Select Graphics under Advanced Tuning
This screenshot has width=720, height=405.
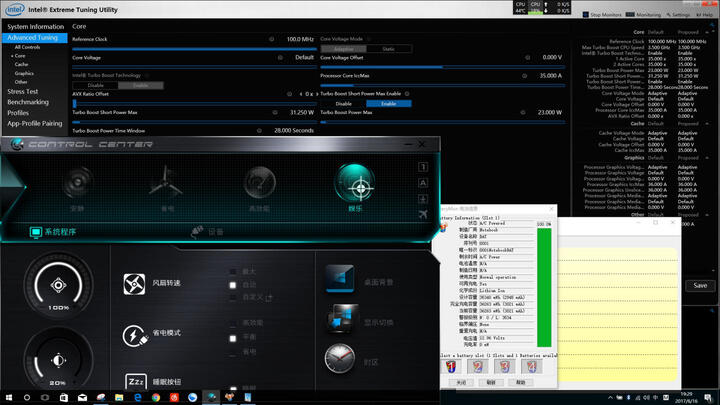click(24, 73)
